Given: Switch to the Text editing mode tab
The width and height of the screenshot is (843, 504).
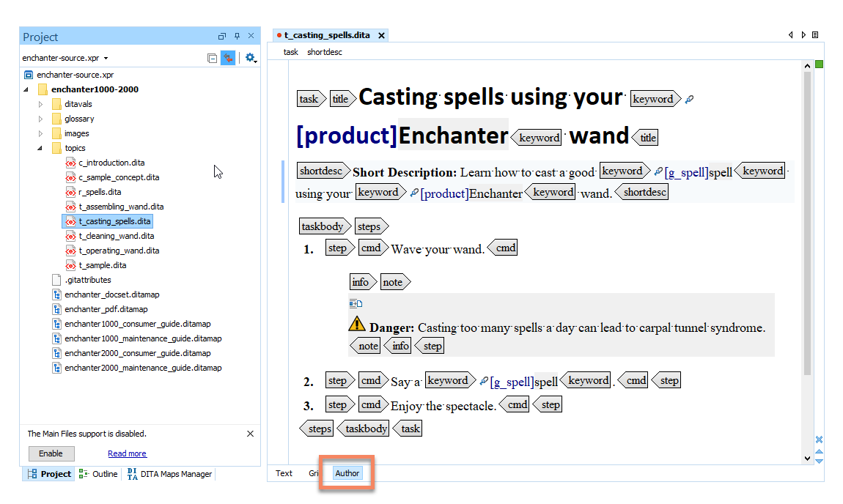Looking at the screenshot, I should point(284,473).
